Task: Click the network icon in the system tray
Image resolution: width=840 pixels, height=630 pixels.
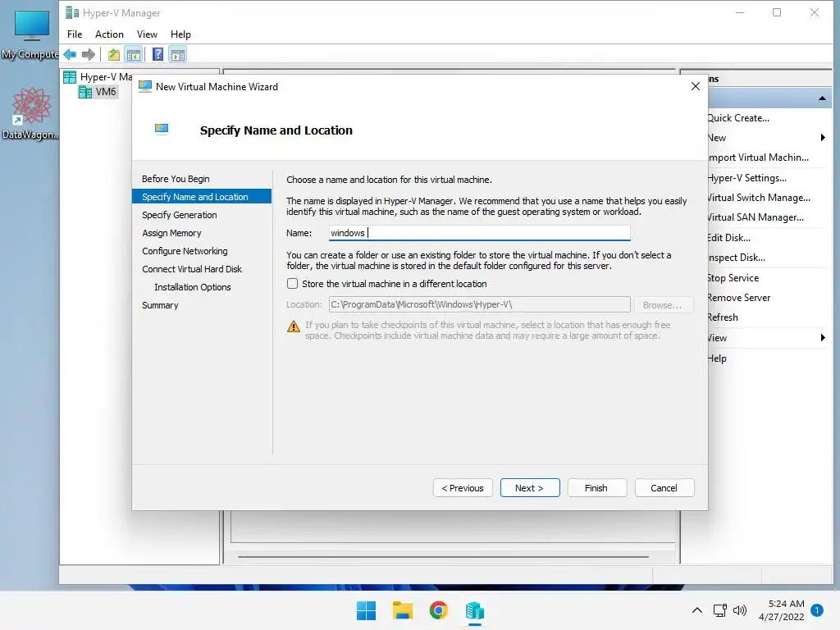Action: click(719, 610)
